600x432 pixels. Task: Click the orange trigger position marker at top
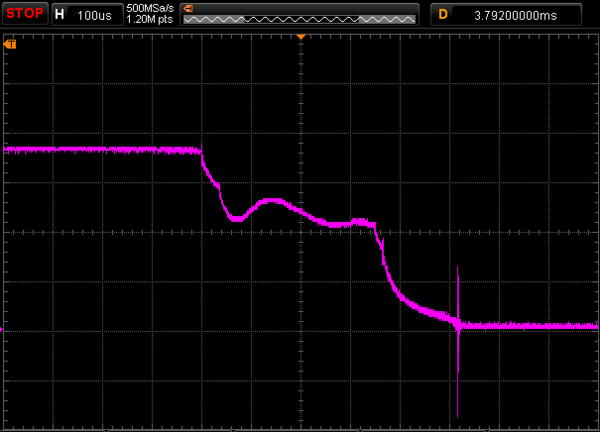301,37
